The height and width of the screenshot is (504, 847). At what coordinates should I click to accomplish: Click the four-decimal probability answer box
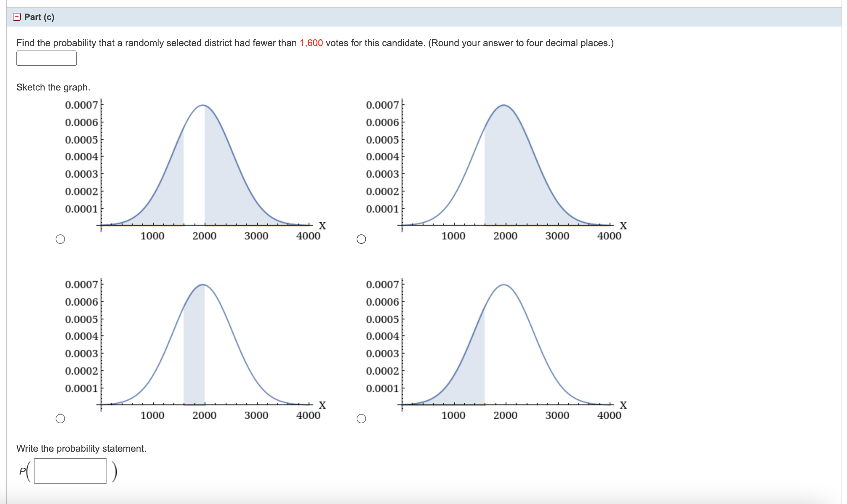pyautogui.click(x=47, y=58)
